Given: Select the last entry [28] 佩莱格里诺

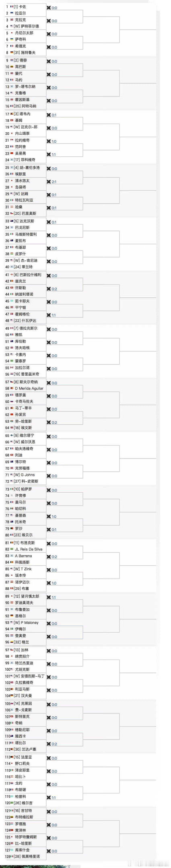Looking at the screenshot, I should 27,856.
